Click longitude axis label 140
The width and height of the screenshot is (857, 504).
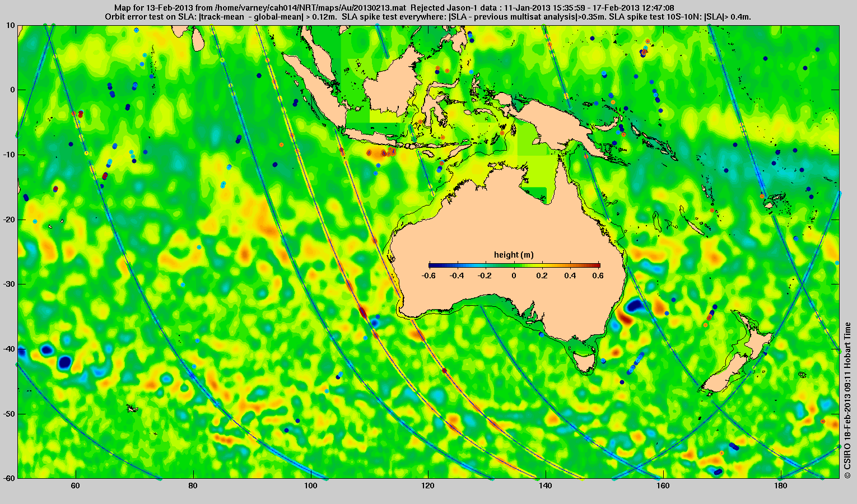[x=546, y=486]
